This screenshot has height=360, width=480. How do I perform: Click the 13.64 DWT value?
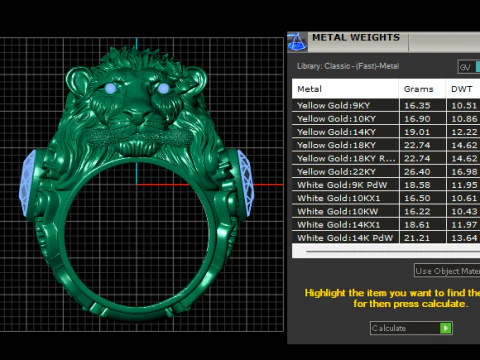click(x=464, y=238)
